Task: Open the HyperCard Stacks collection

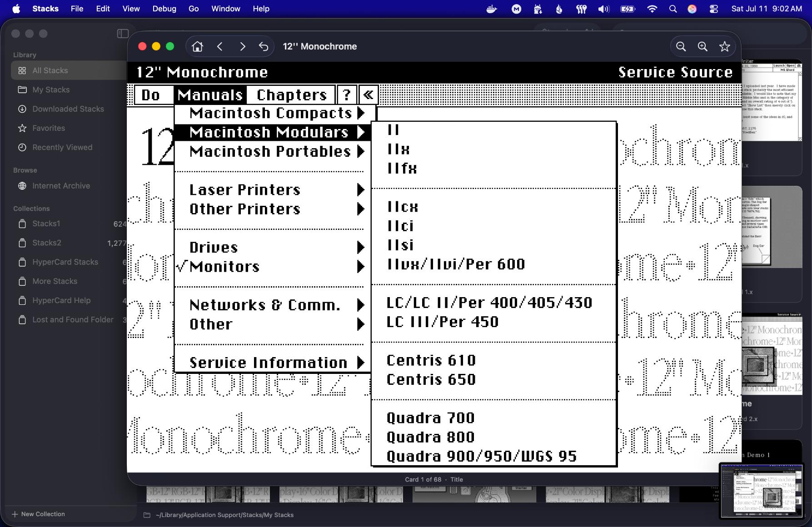Action: 69,262
